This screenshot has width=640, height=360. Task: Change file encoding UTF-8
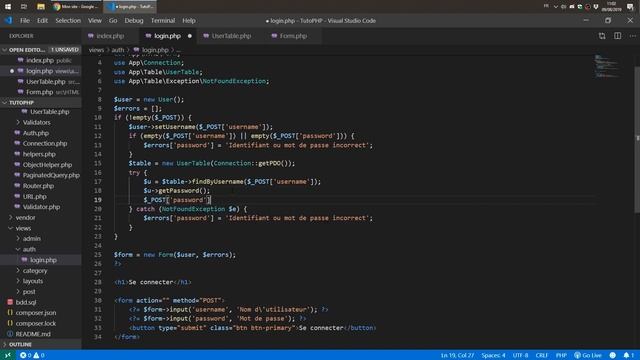pos(520,355)
